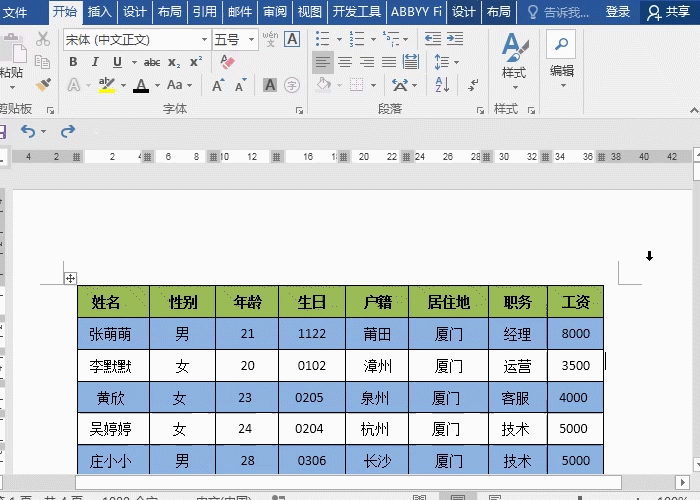This screenshot has height=500, width=700.
Task: Collapse the ribbon arrow
Action: (x=694, y=110)
